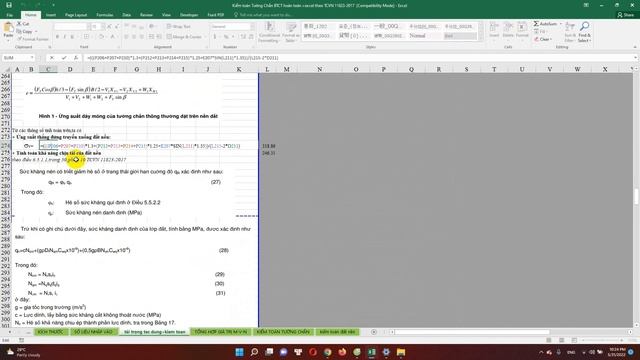The width and height of the screenshot is (640, 360).
Task: Open Find & Select magnifier menu
Action: click(584, 31)
